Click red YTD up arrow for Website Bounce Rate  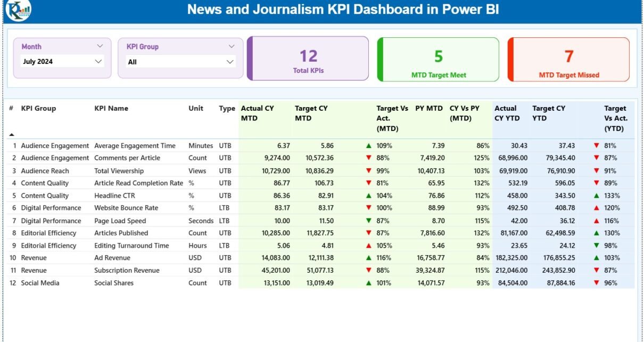click(596, 208)
